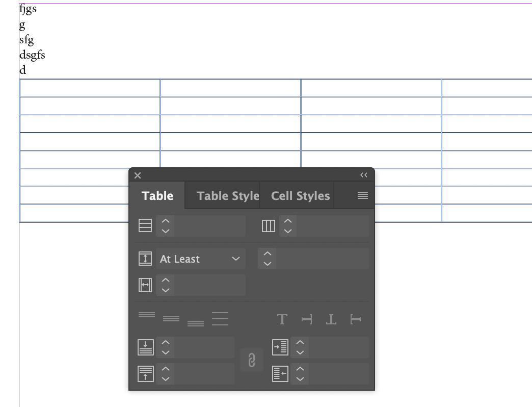This screenshot has width=532, height=407.
Task: Click the Bottom Cell Inset icon
Action: [x=145, y=374]
